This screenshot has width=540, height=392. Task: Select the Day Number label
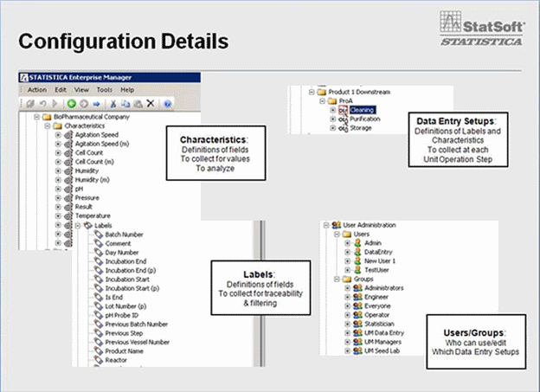pyautogui.click(x=122, y=253)
